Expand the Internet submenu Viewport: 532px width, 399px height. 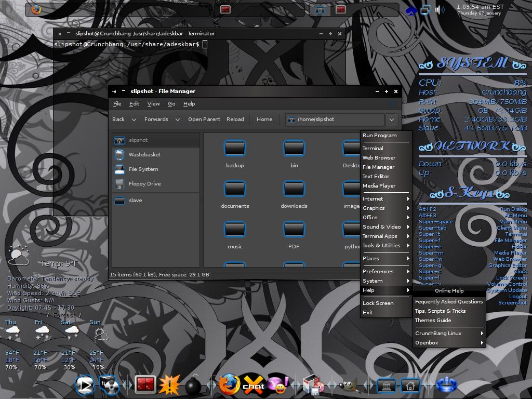(x=387, y=199)
